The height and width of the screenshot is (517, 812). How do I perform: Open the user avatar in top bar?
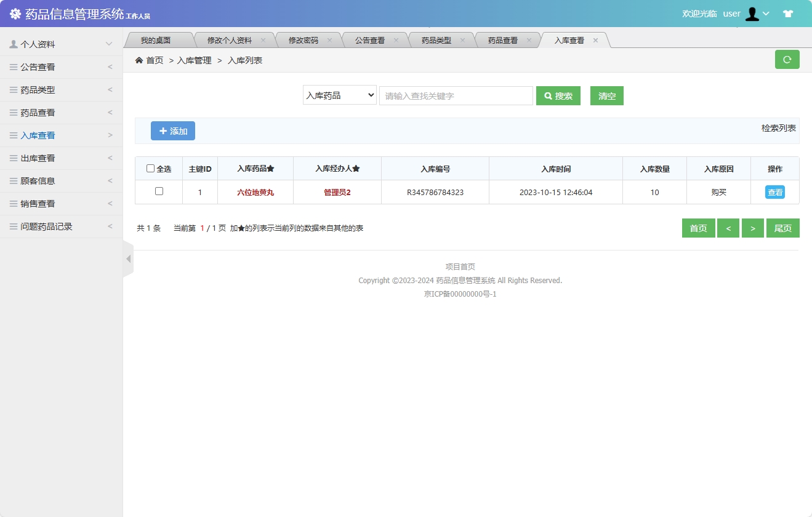coord(752,13)
